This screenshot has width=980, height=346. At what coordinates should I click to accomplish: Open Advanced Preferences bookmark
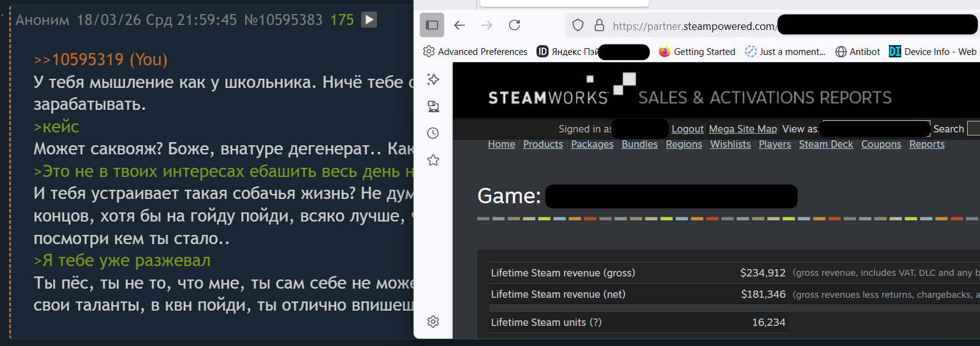pos(475,52)
